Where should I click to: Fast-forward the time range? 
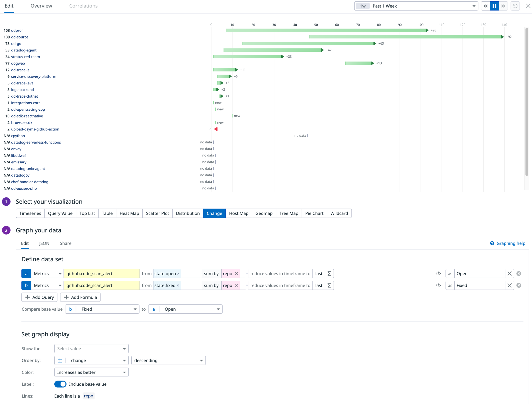point(503,6)
